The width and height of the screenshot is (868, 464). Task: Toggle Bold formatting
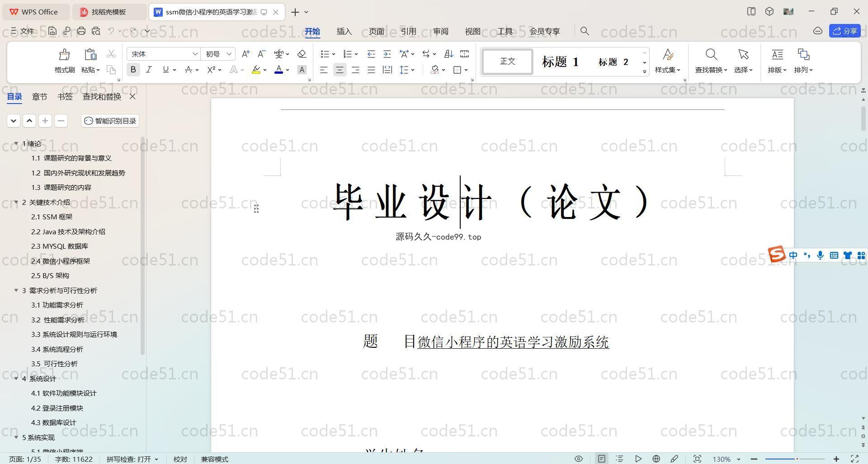pyautogui.click(x=133, y=70)
